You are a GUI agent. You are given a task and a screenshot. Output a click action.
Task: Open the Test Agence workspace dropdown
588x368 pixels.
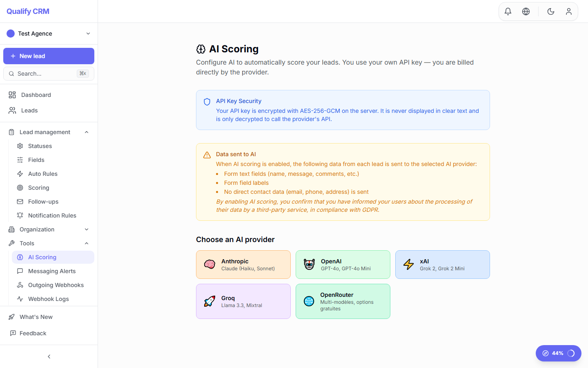49,34
